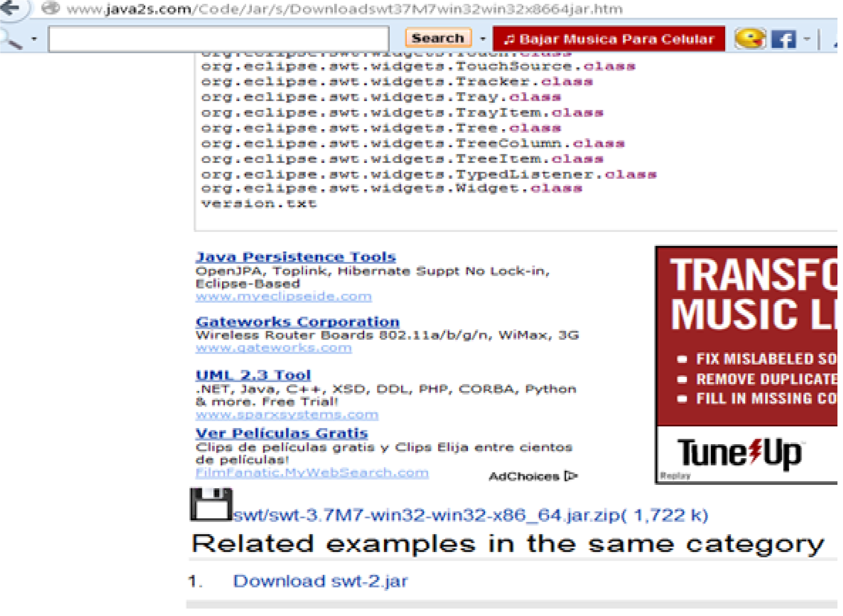Click the smiley emoticon toolbar icon
Viewport: 843px width, 616px height.
click(x=750, y=39)
